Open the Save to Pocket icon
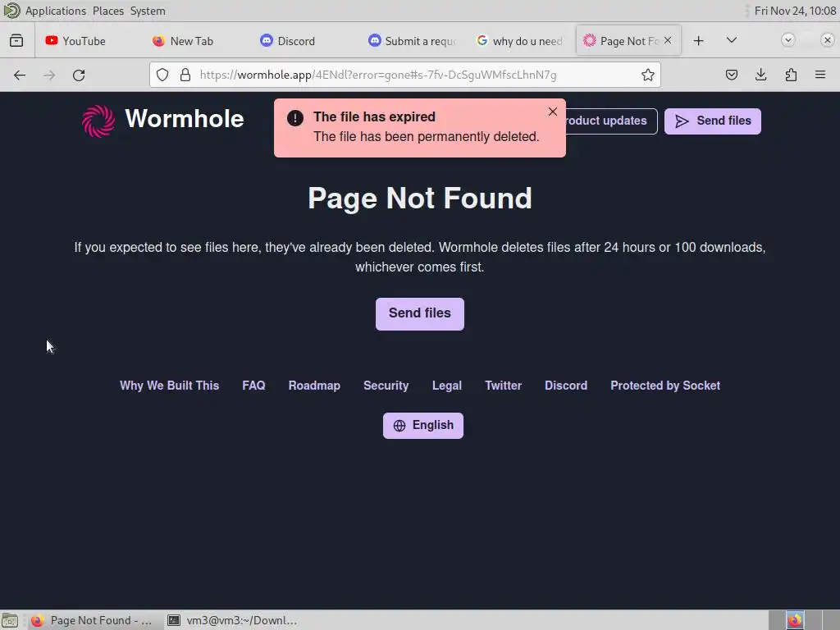This screenshot has width=840, height=630. 732,75
